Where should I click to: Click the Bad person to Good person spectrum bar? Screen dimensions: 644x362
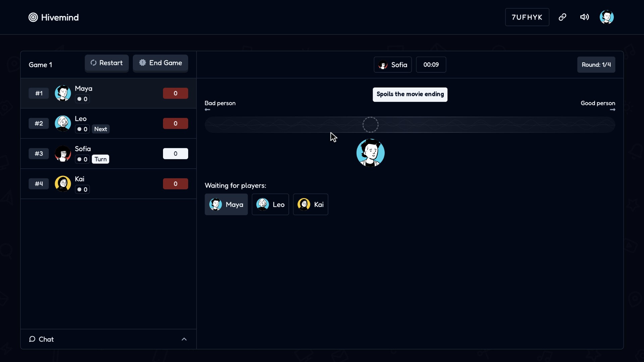[410, 125]
